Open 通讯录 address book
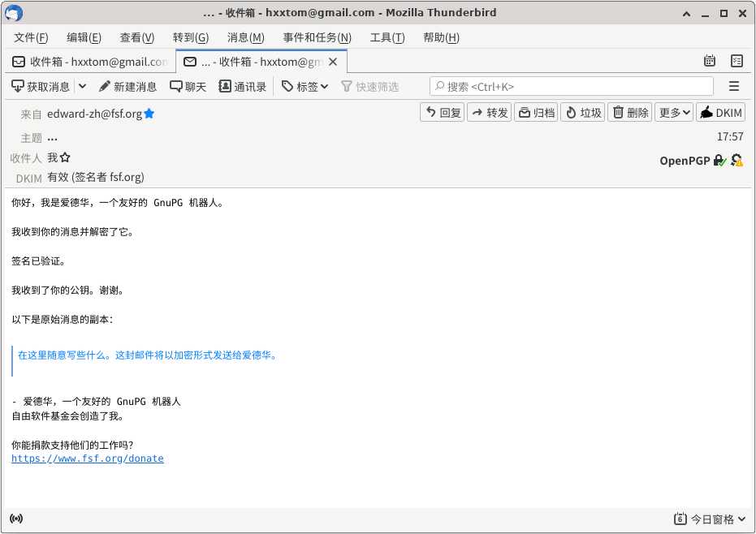The image size is (756, 534). click(243, 87)
